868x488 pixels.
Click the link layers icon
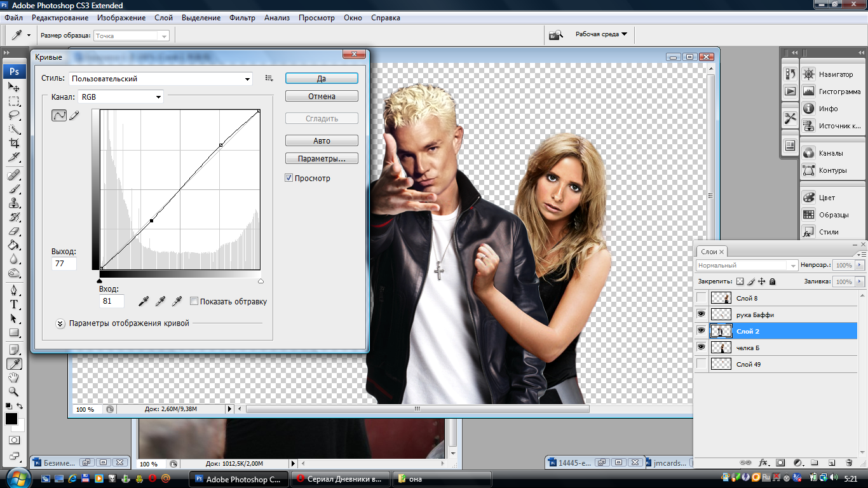(746, 463)
